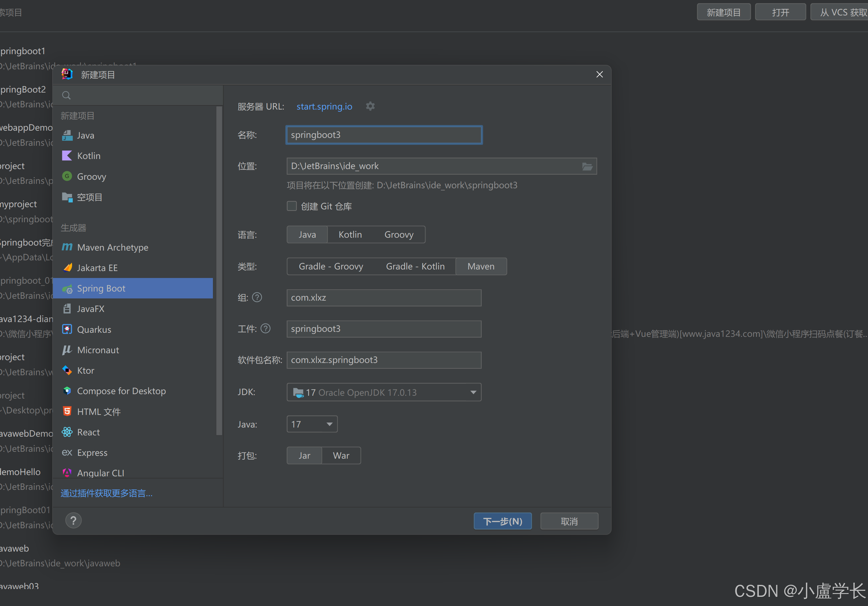Screen dimensions: 868x606
Task: Click the project name input field
Action: pyautogui.click(x=384, y=135)
